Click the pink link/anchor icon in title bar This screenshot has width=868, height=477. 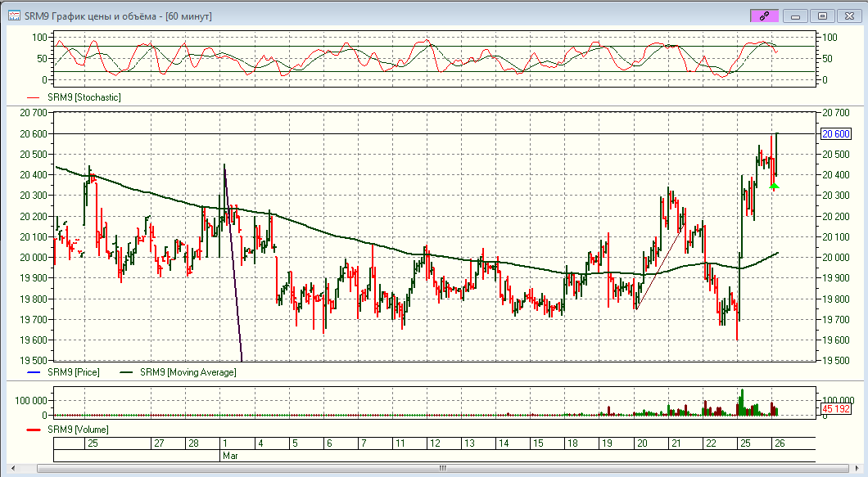pyautogui.click(x=764, y=16)
